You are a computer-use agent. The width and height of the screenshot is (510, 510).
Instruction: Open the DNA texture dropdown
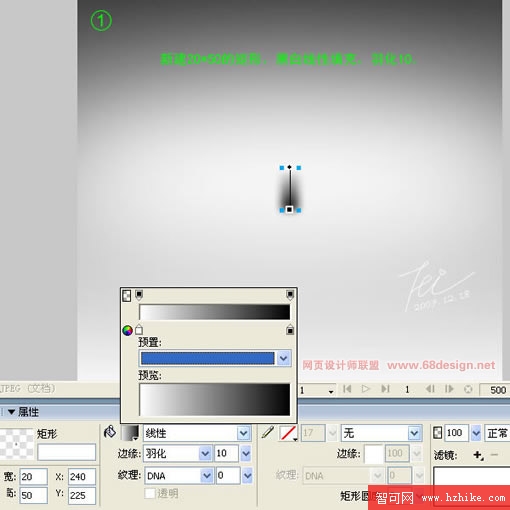[206, 475]
